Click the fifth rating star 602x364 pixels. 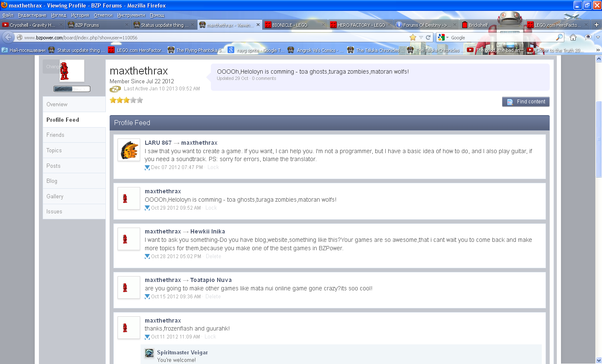click(x=140, y=100)
